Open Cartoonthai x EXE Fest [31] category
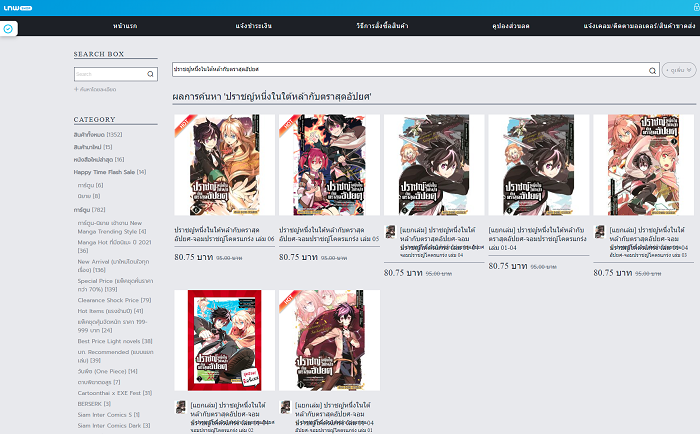The height and width of the screenshot is (434, 700). click(115, 393)
